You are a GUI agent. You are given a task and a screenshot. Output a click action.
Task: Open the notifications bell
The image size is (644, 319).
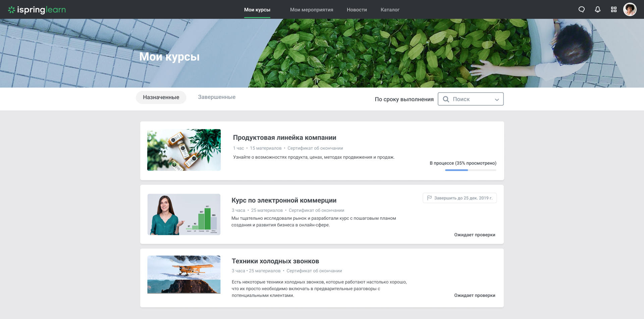coord(597,9)
